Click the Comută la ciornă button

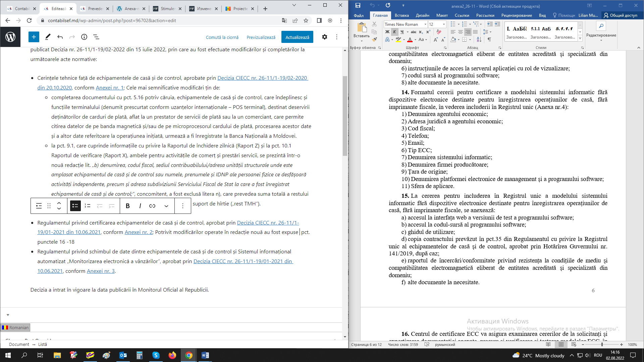pos(222,37)
